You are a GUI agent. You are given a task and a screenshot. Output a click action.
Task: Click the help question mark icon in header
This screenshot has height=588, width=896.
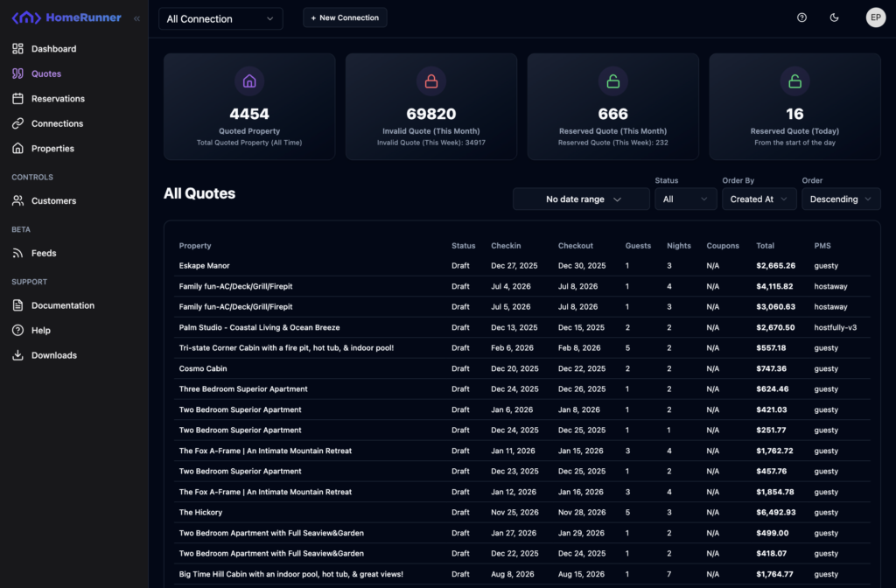pyautogui.click(x=801, y=17)
